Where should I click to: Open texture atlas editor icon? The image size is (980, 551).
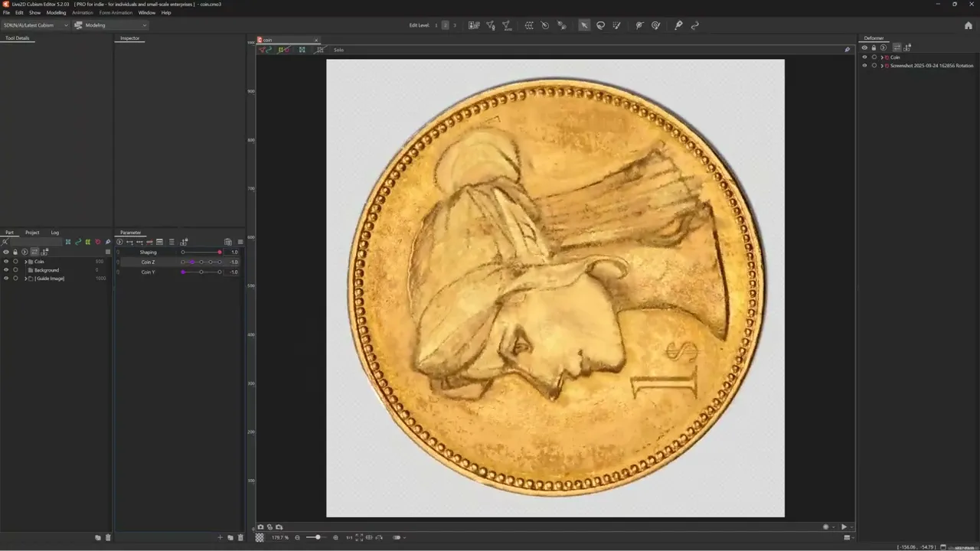474,25
